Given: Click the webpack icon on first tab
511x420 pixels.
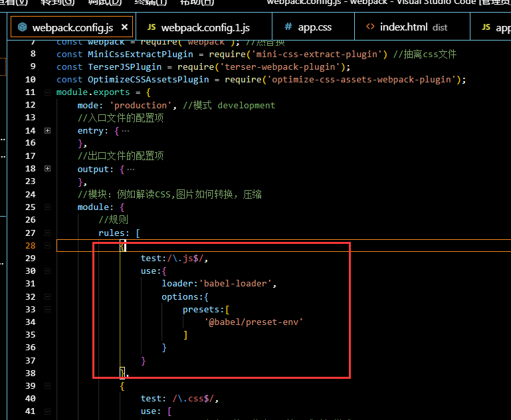Looking at the screenshot, I should [22, 27].
